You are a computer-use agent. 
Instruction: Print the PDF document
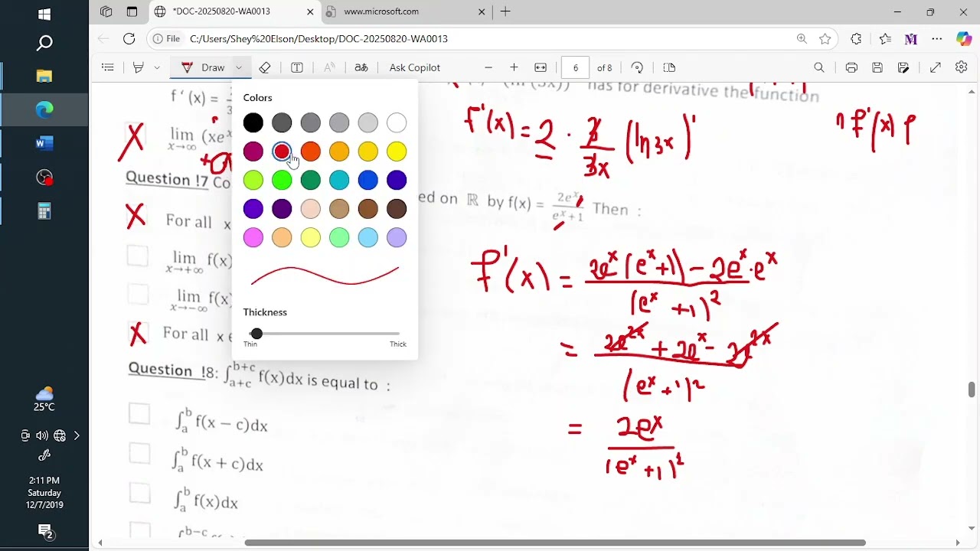click(851, 67)
